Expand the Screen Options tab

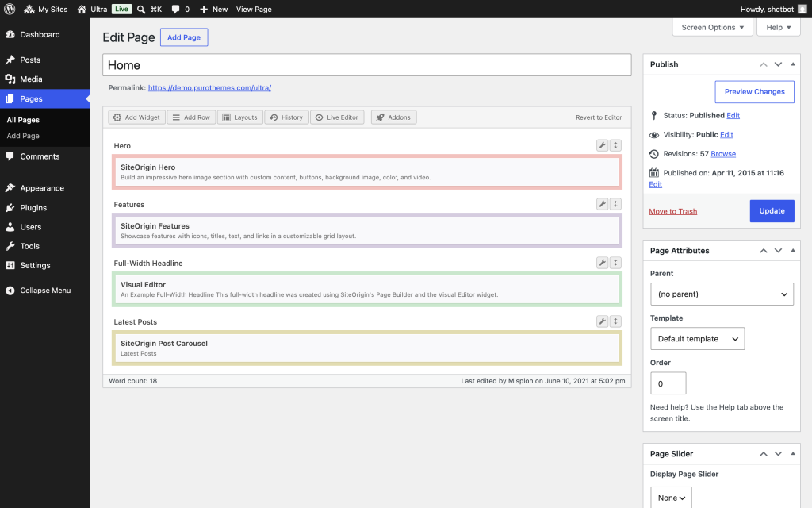pos(713,27)
